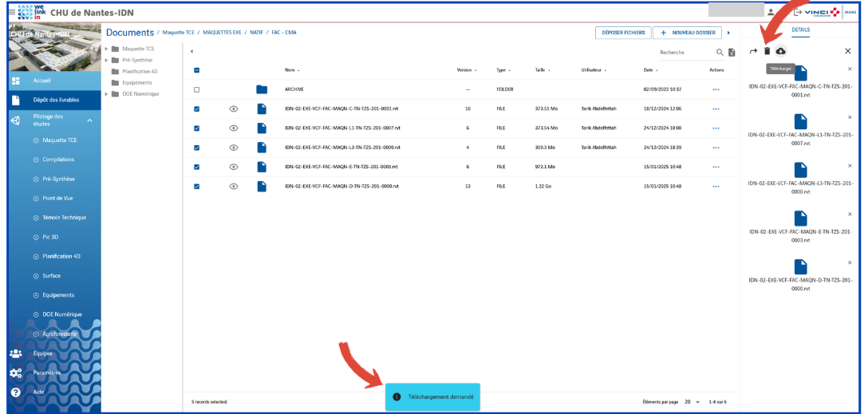Open the three-dot actions for ARCHIVE folder

click(x=716, y=89)
